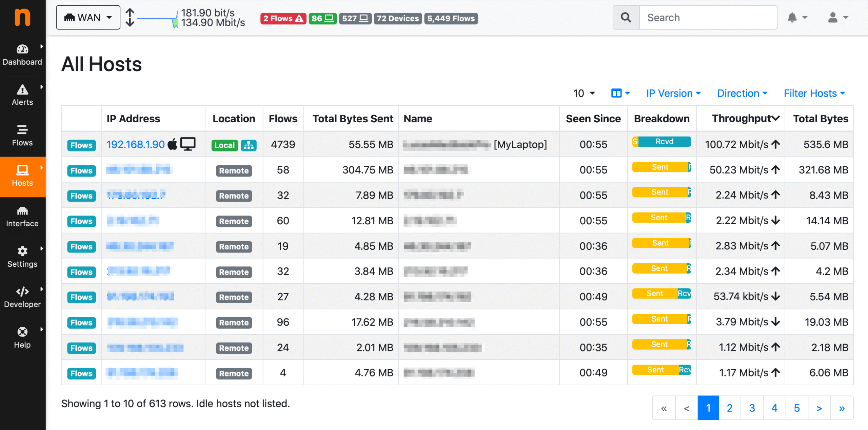This screenshot has width=868, height=430.
Task: Click the Flows button for MyLaptop host
Action: point(80,145)
